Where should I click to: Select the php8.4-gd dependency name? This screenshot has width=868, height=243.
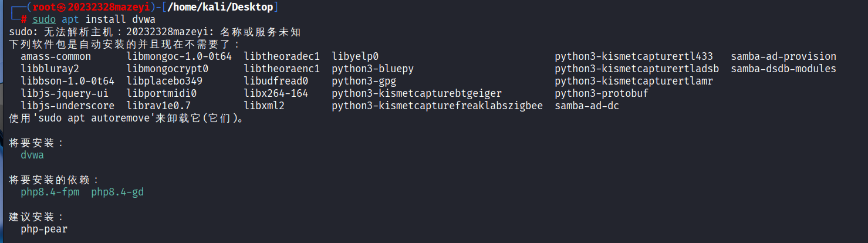coord(117,192)
